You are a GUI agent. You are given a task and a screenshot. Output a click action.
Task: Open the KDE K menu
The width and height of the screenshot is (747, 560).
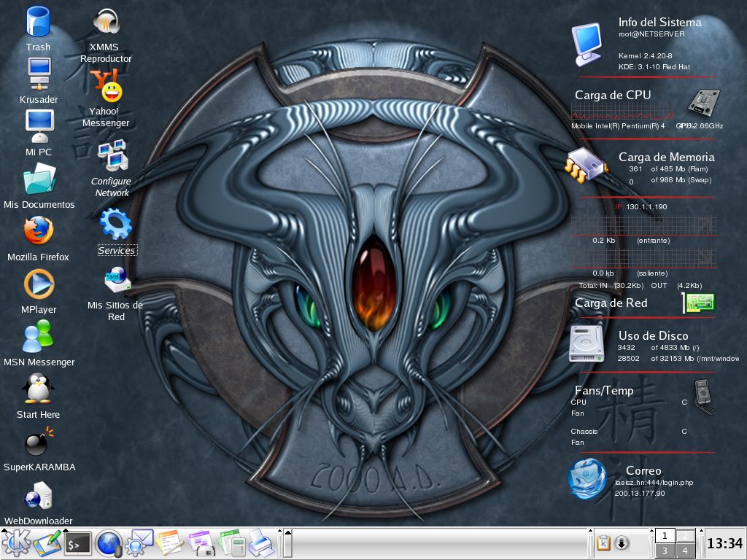(x=16, y=544)
